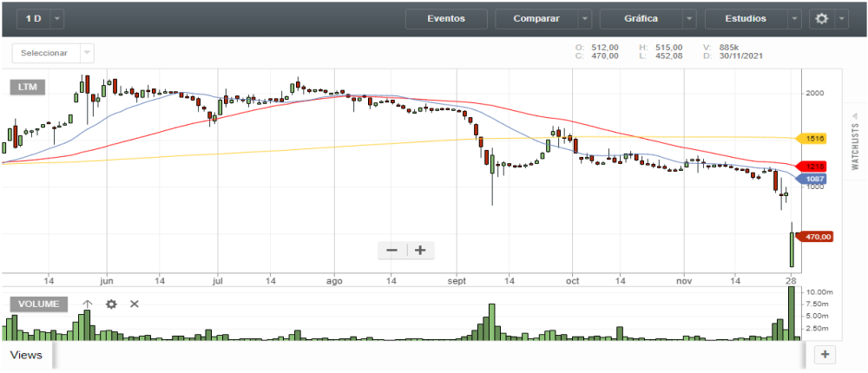Click the volume value 885k
Image resolution: width=868 pixels, height=373 pixels.
[x=729, y=48]
